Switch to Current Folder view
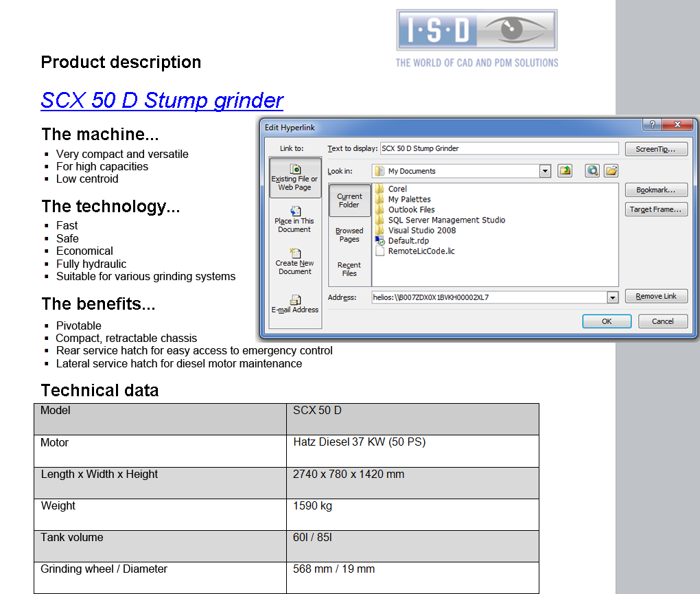Image resolution: width=700 pixels, height=594 pixels. 349,200
